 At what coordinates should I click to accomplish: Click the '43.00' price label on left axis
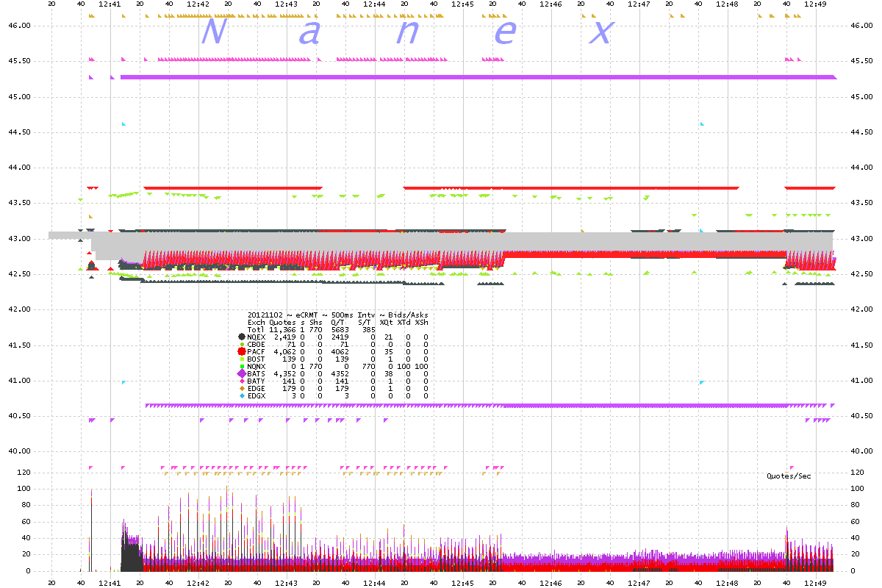[21, 239]
